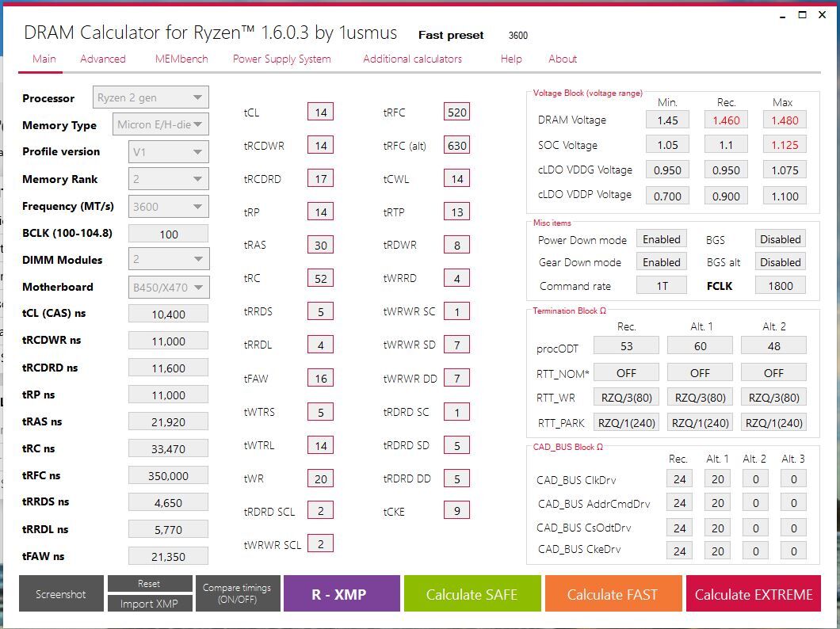Click the BGS Disabled field

coord(781,239)
